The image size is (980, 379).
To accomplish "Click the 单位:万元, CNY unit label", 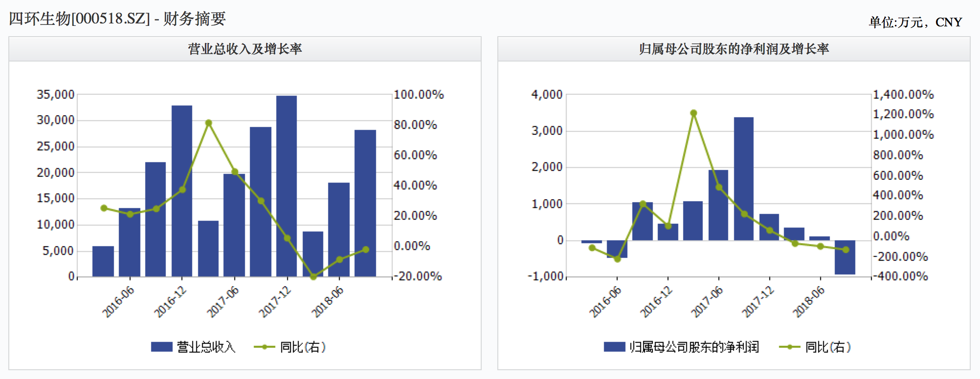I will click(915, 22).
